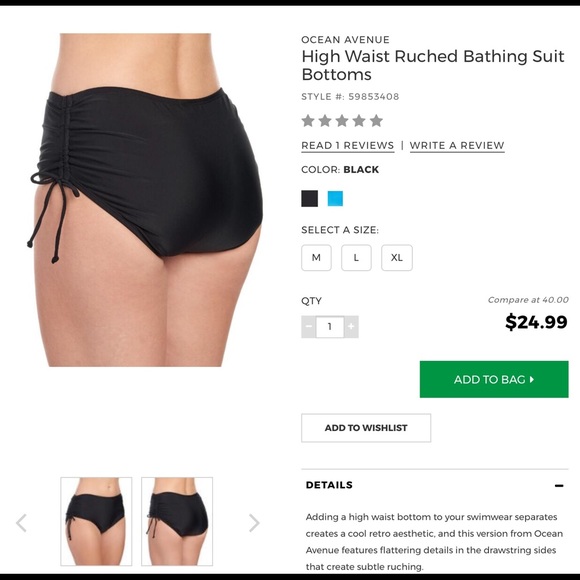This screenshot has width=580, height=580.
Task: Choose the black color swatch
Action: pyautogui.click(x=310, y=199)
